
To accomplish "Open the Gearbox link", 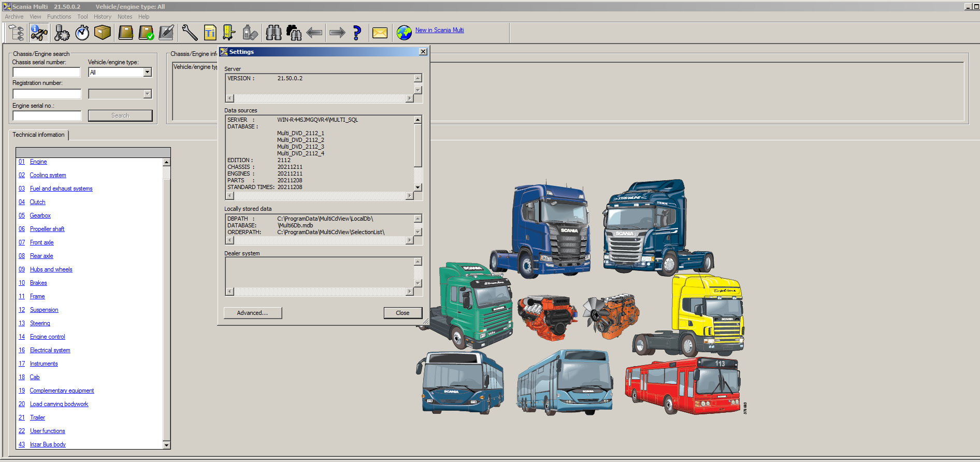I will pos(40,215).
